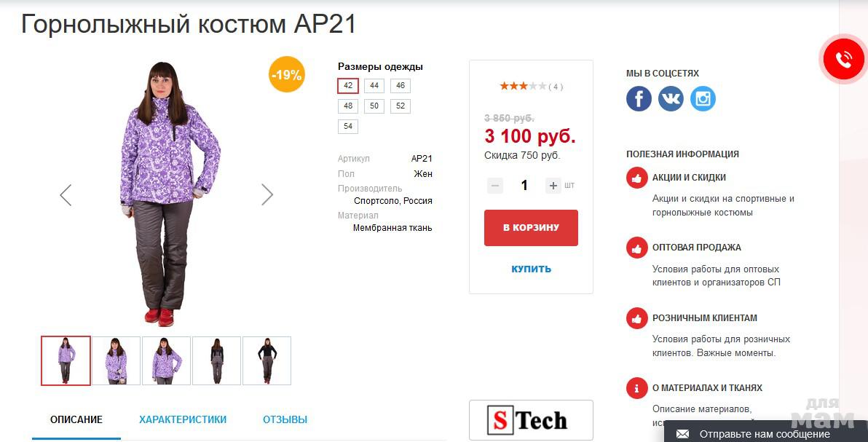Switch to the Характеристики tab
The image size is (868, 442).
[x=183, y=419]
